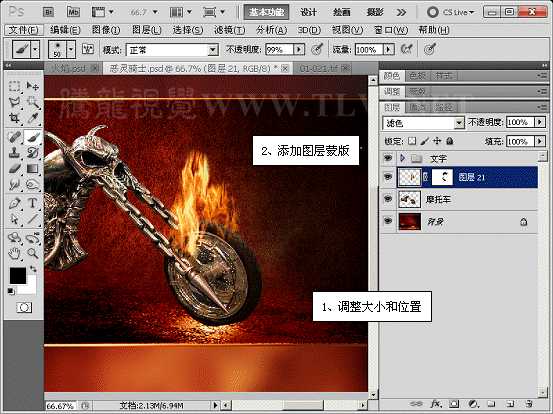553x414 pixels.
Task: Open the 文件(F) menu
Action: click(x=24, y=30)
